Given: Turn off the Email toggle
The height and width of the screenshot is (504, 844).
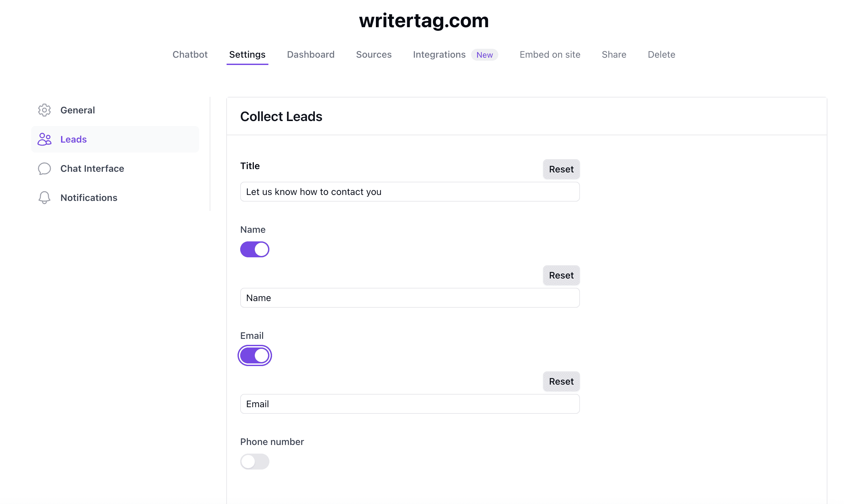Looking at the screenshot, I should click(x=254, y=355).
